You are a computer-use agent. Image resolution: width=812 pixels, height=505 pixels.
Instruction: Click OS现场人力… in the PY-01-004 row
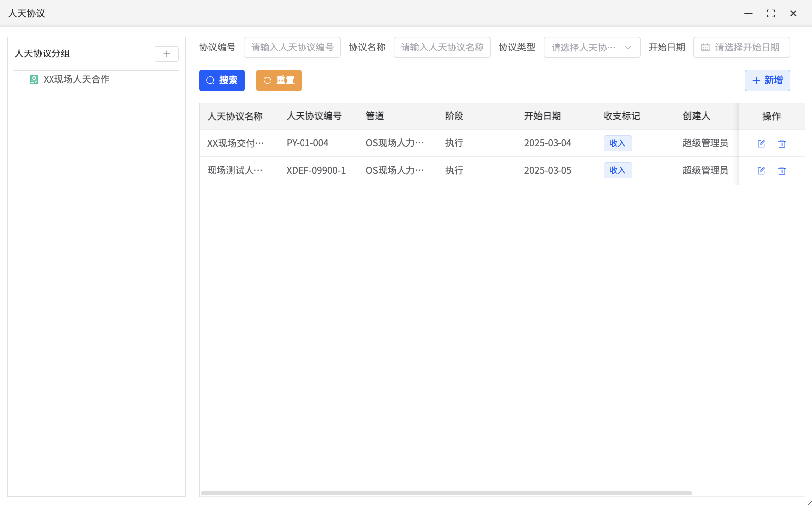[x=395, y=143]
